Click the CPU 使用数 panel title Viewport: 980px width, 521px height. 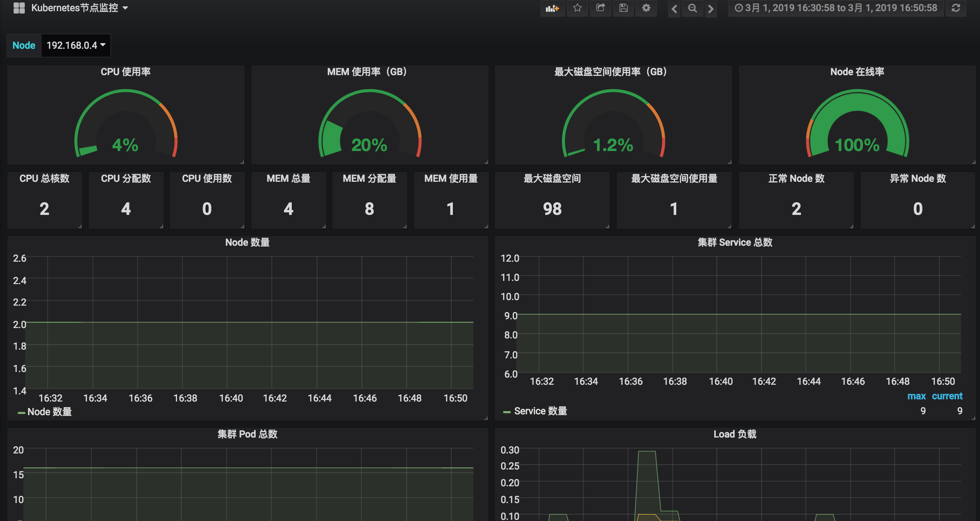coord(207,179)
